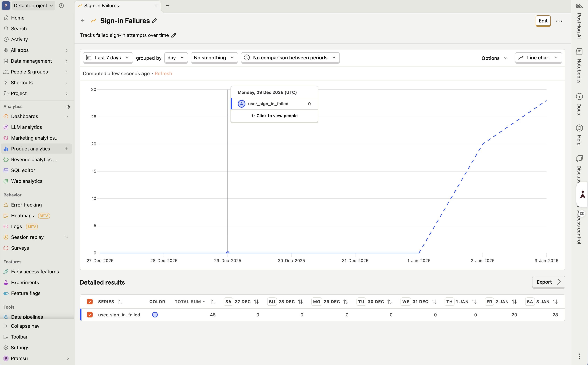Expand the No smoothing dropdown
588x365 pixels.
[214, 58]
